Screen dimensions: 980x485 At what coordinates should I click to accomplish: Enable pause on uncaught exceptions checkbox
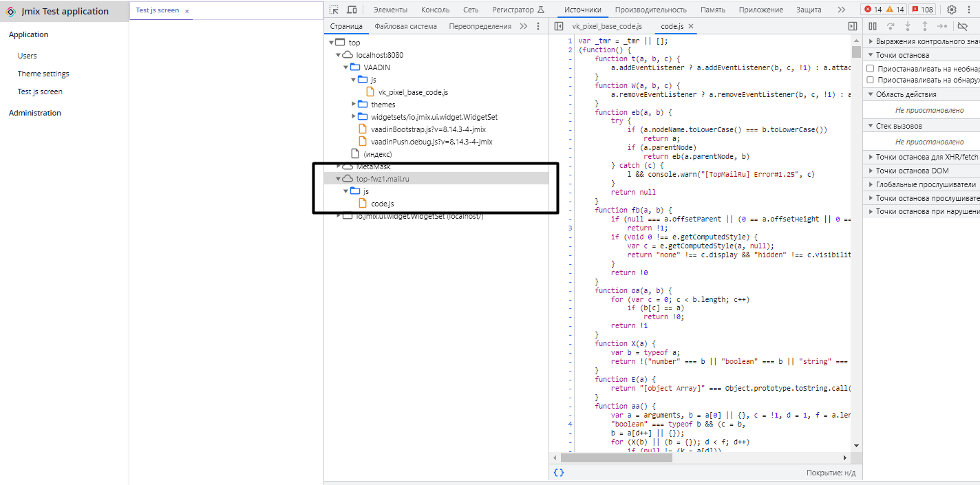click(x=871, y=69)
